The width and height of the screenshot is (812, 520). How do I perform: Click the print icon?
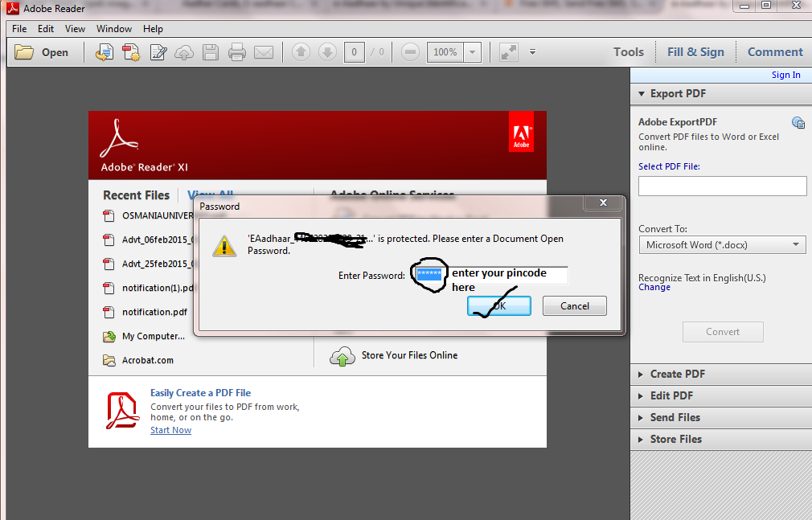237,52
